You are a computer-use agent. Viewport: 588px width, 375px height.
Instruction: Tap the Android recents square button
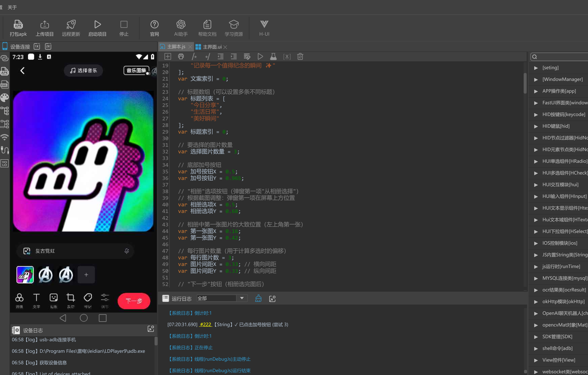(102, 318)
